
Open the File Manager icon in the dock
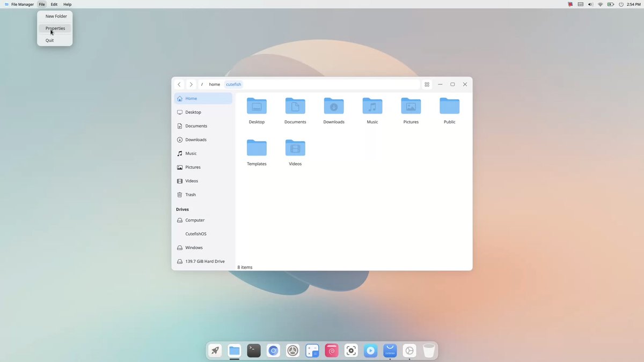[235, 351]
